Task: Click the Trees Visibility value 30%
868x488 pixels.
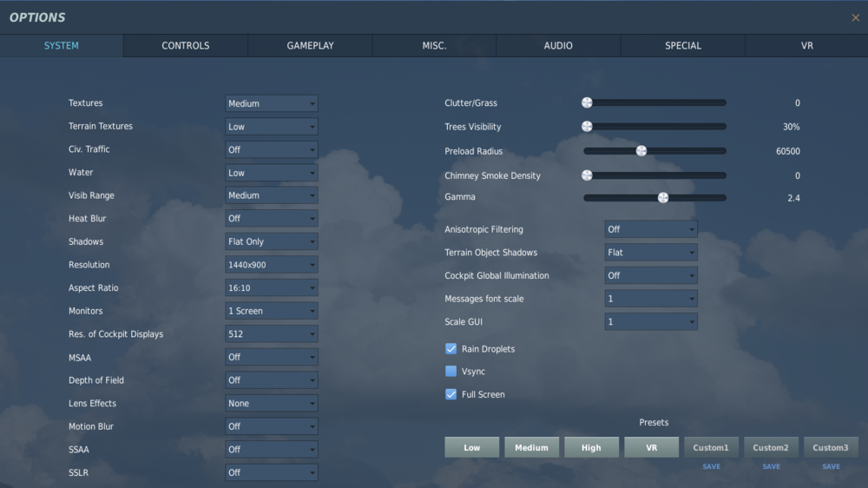Action: point(791,127)
